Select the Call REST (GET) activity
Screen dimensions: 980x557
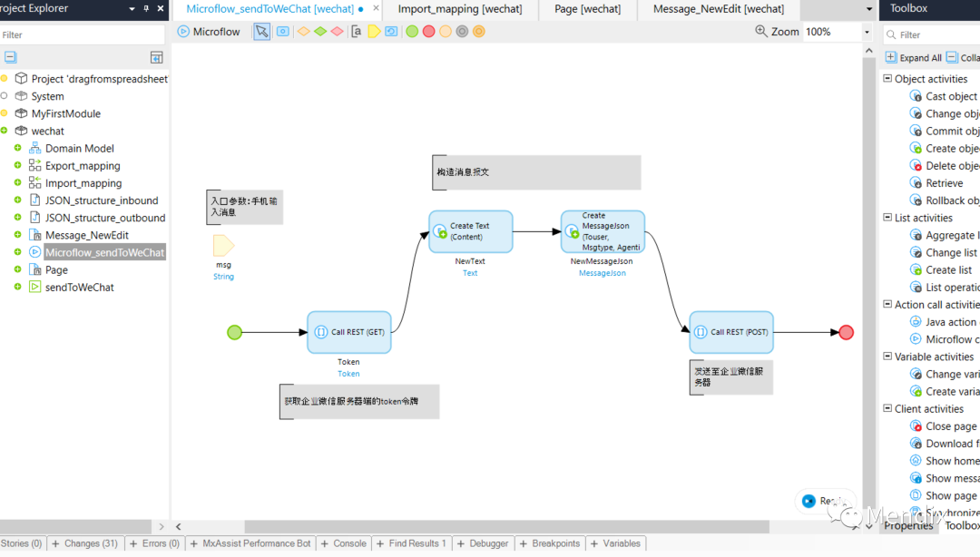(349, 332)
